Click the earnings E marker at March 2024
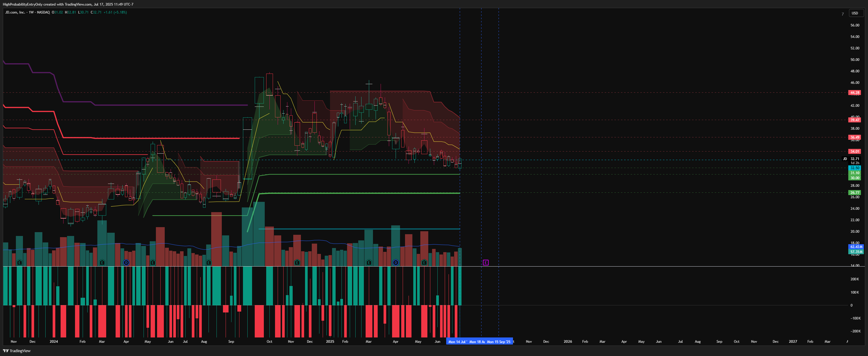 pyautogui.click(x=102, y=262)
